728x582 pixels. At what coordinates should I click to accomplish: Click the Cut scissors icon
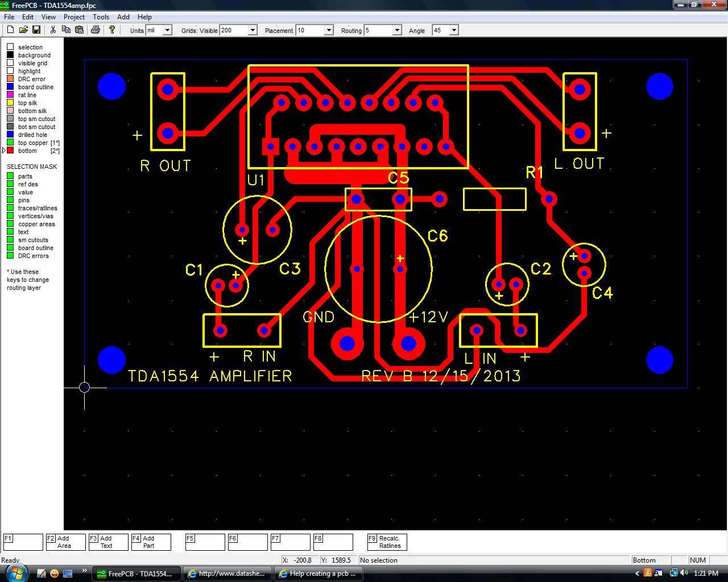pyautogui.click(x=53, y=30)
